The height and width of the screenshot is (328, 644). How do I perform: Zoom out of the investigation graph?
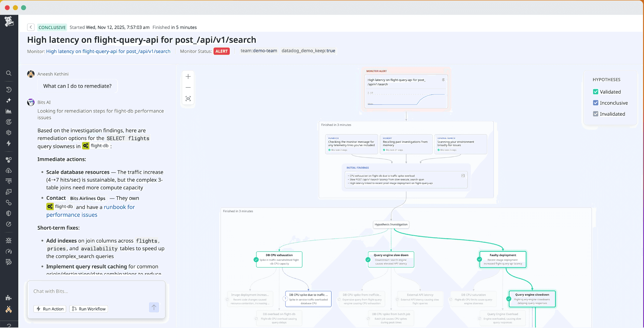[x=188, y=87]
